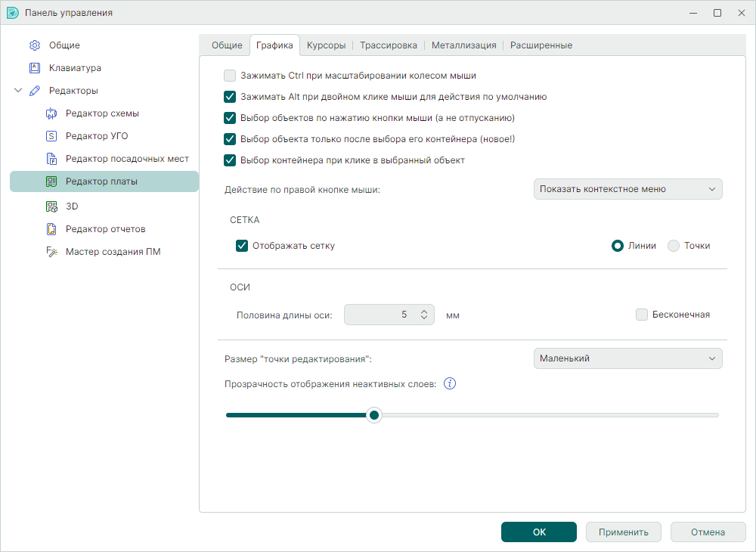756x552 pixels.
Task: Select Мастер создания ПМ in the sidebar
Action: coord(113,252)
